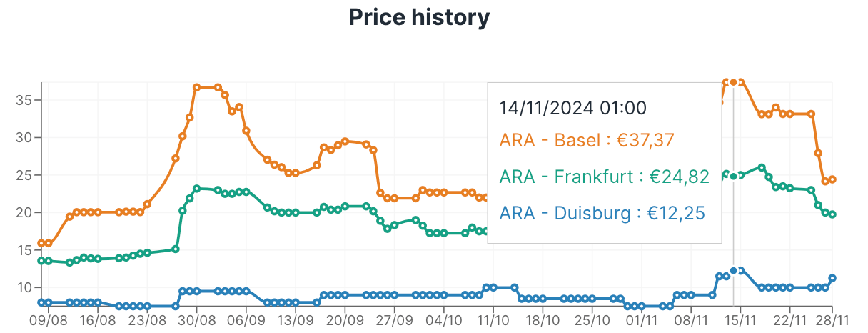Select the rightmost orange Basel data point
The width and height of the screenshot is (868, 333).
point(832,179)
